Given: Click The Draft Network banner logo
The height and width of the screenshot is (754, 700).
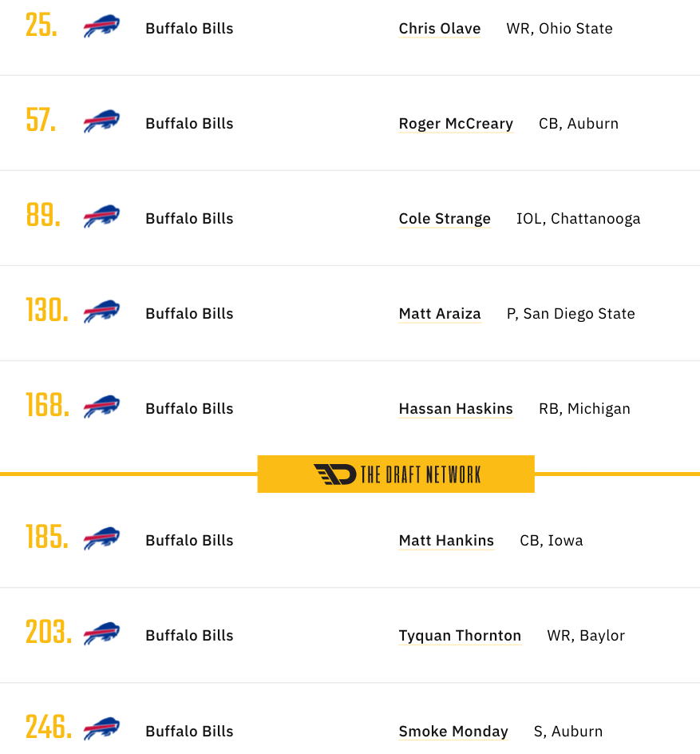Looking at the screenshot, I should (x=397, y=474).
